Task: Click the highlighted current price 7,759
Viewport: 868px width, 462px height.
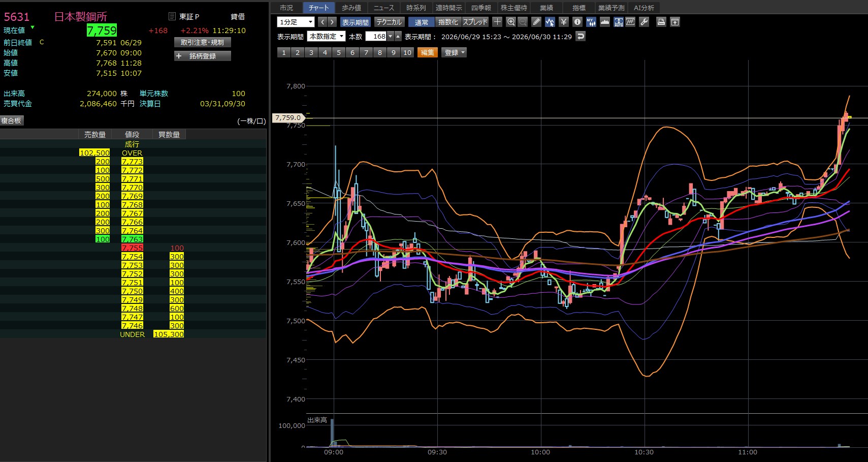Action: [102, 30]
